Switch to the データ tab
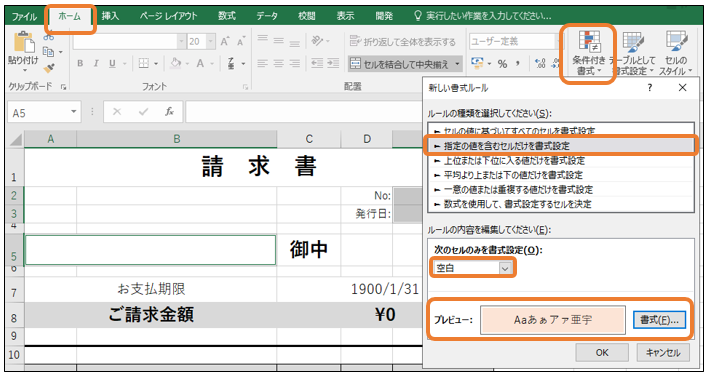Screen dimensions: 708x378 (x=267, y=16)
